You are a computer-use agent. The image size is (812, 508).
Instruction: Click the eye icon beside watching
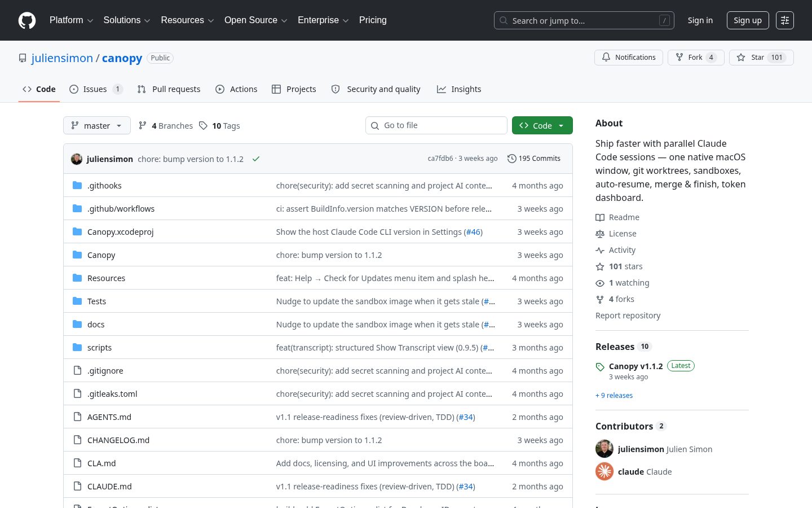(600, 283)
